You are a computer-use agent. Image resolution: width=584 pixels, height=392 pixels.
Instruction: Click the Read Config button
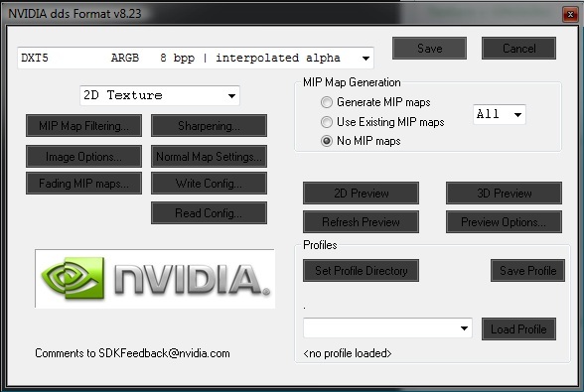pos(209,213)
